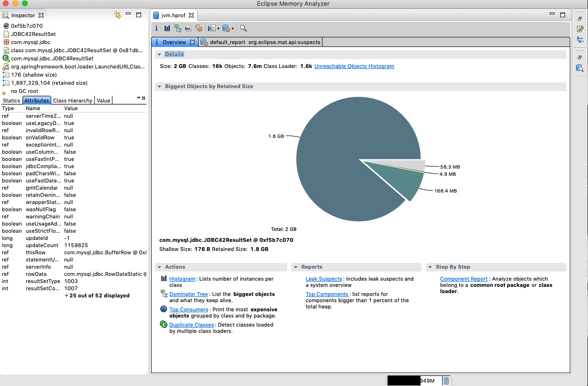
Task: Maximize the jvm.hprof editor area
Action: pyautogui.click(x=562, y=15)
